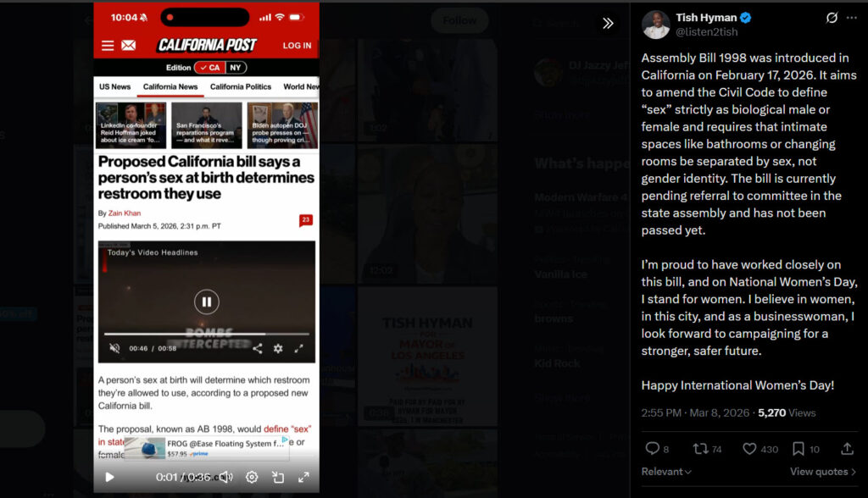Seek on the embedded video progress bar
Viewport: 868px width, 498px height.
[x=207, y=335]
